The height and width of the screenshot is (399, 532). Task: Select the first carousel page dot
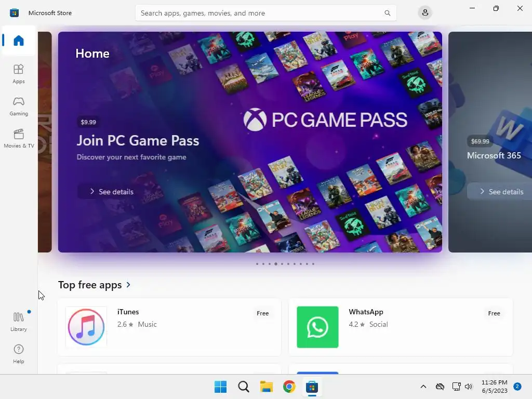pos(257,263)
